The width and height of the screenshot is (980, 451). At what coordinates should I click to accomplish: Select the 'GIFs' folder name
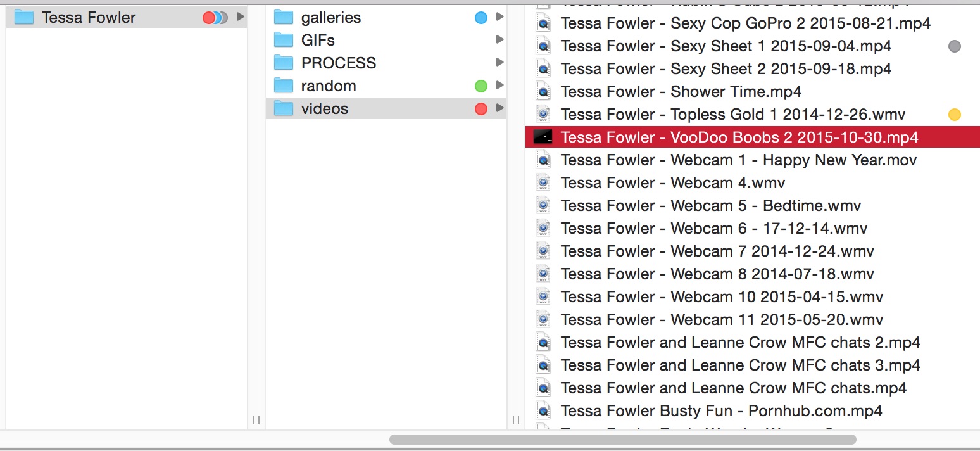point(318,40)
